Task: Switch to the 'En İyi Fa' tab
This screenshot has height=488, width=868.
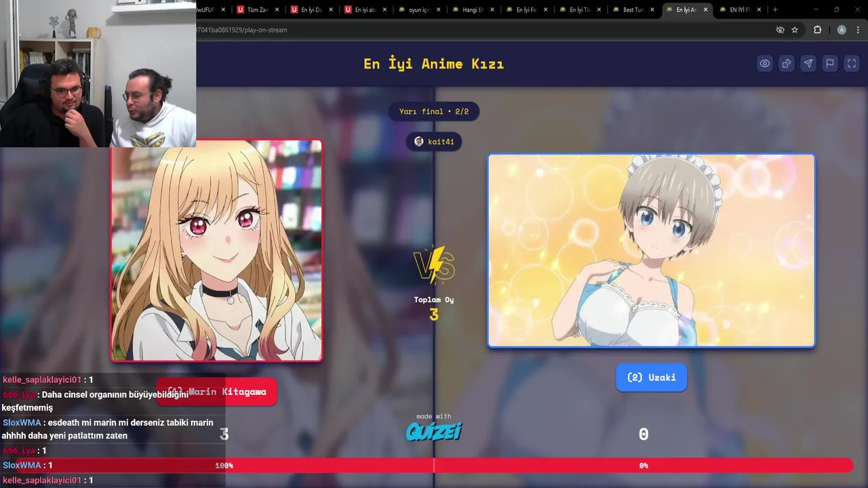Action: pyautogui.click(x=526, y=9)
